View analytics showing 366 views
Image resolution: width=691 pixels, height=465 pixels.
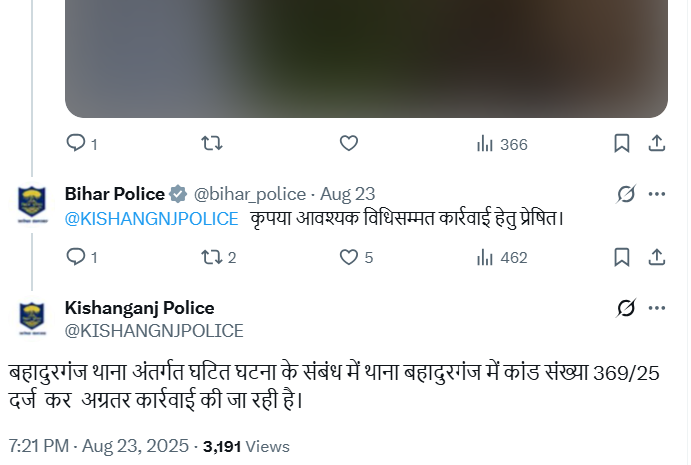point(501,144)
